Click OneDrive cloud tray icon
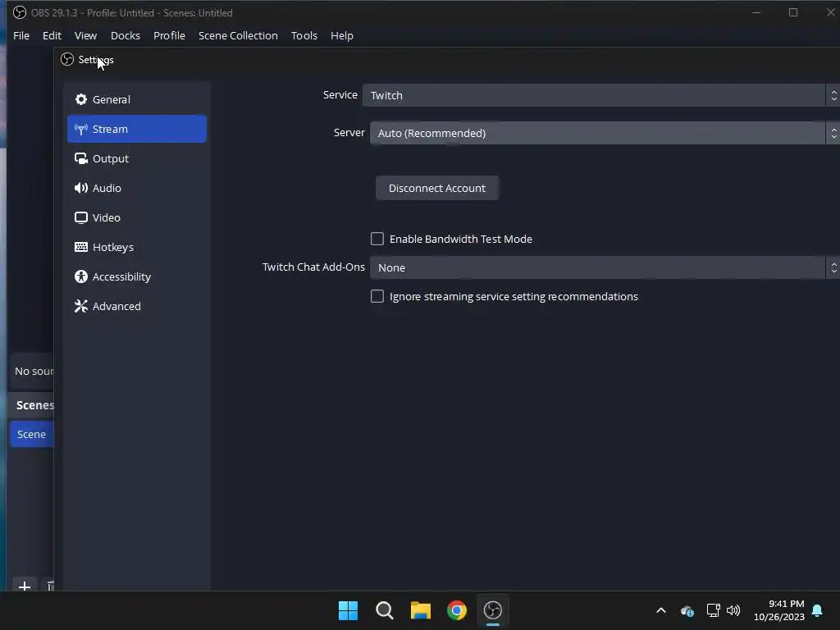This screenshot has height=630, width=840. 687,610
